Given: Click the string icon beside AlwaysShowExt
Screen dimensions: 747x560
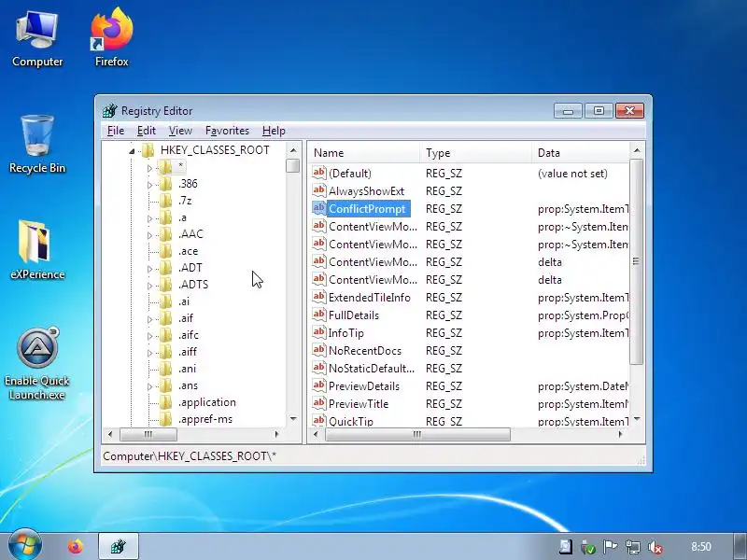Looking at the screenshot, I should click(318, 190).
